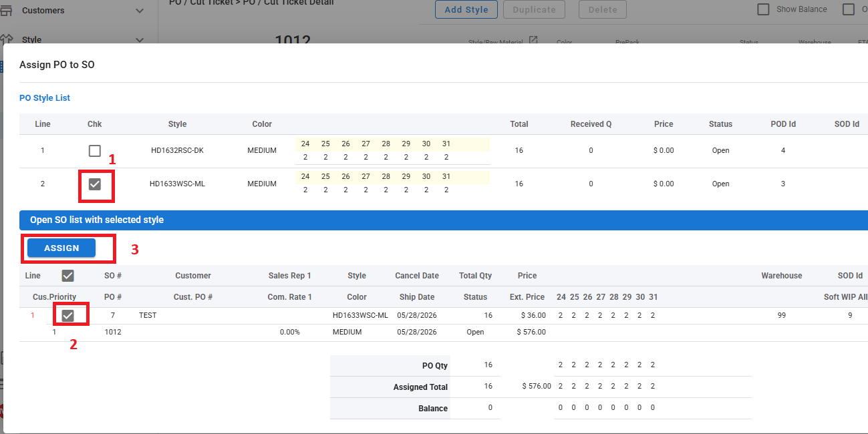Click the PO # column header

click(x=112, y=297)
